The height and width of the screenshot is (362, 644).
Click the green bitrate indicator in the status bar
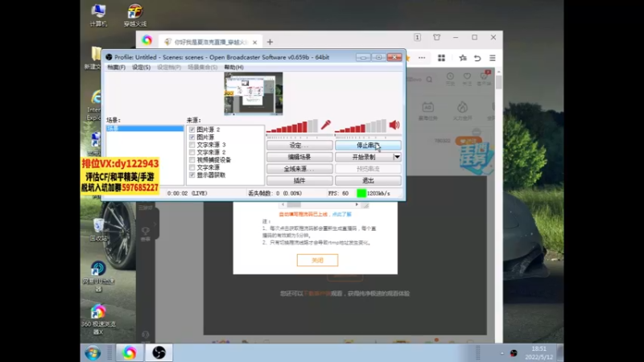click(361, 193)
